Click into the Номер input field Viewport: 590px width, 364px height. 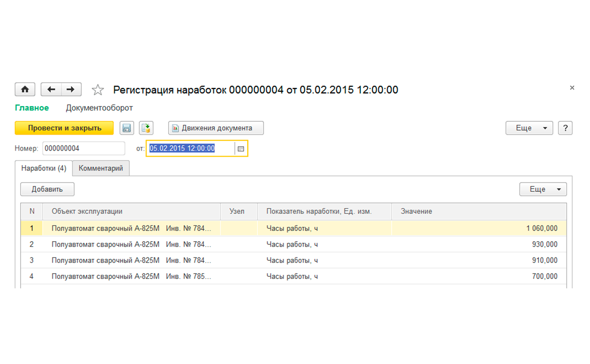pos(84,148)
